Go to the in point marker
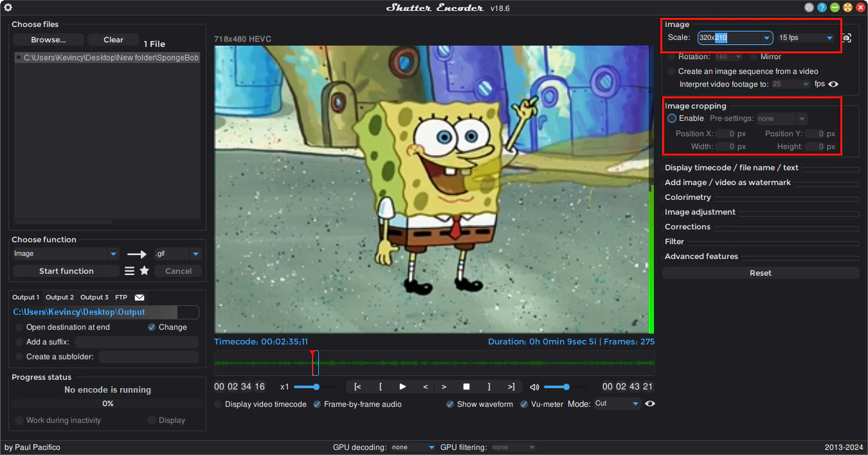868x455 pixels. [x=357, y=386]
